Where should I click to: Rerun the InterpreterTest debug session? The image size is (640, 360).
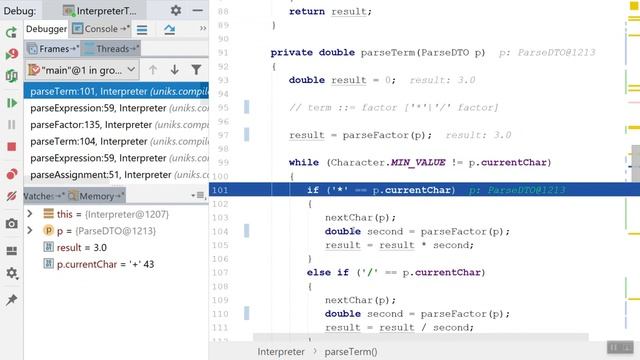pyautogui.click(x=11, y=32)
